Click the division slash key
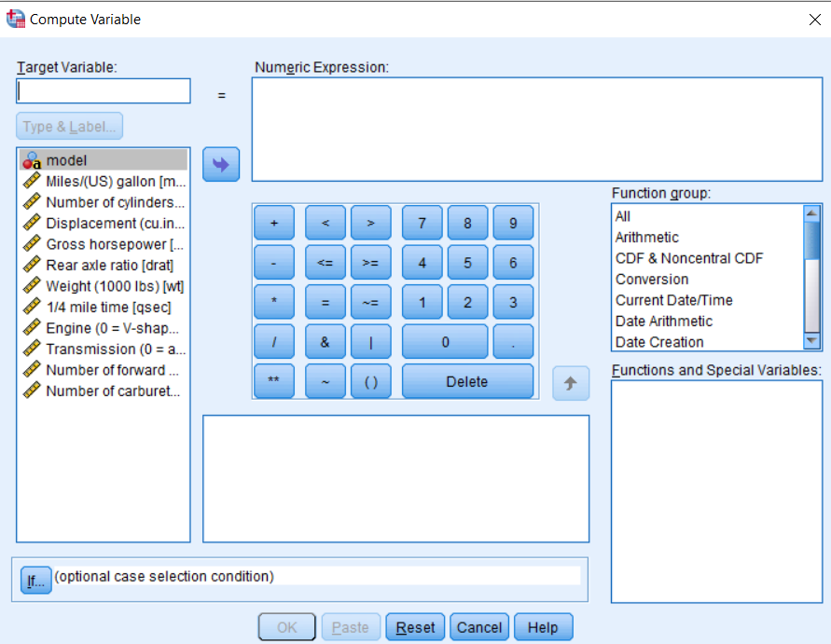 274,342
